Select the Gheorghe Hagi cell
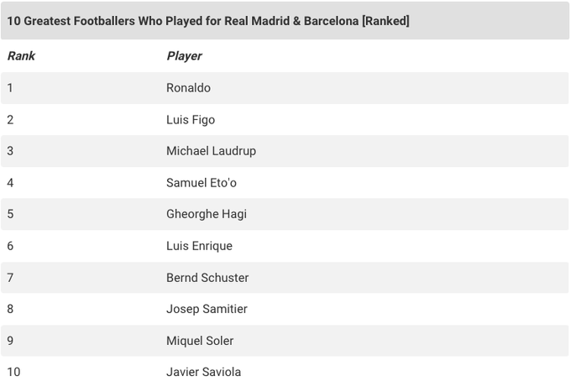Screen dimensions: 571x392 [x=207, y=214]
